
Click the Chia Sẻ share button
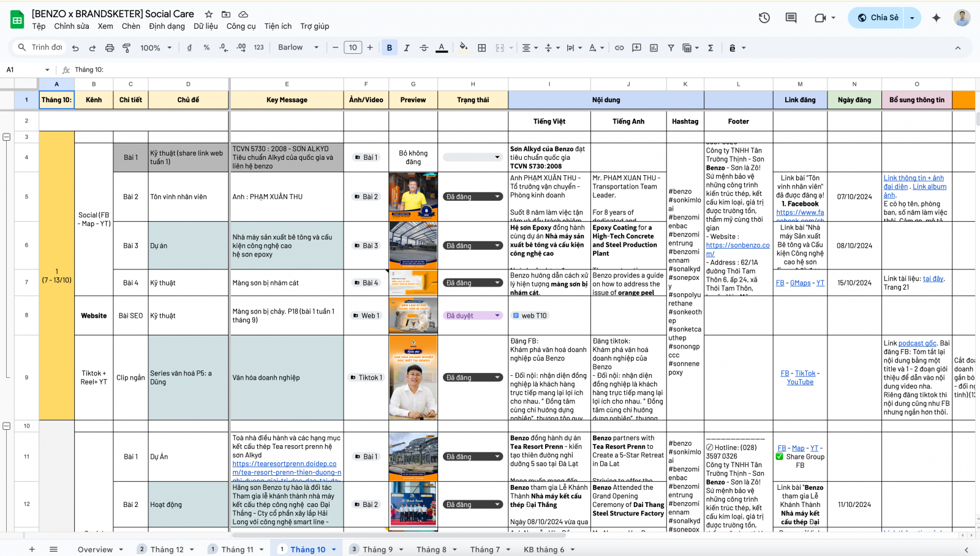878,18
